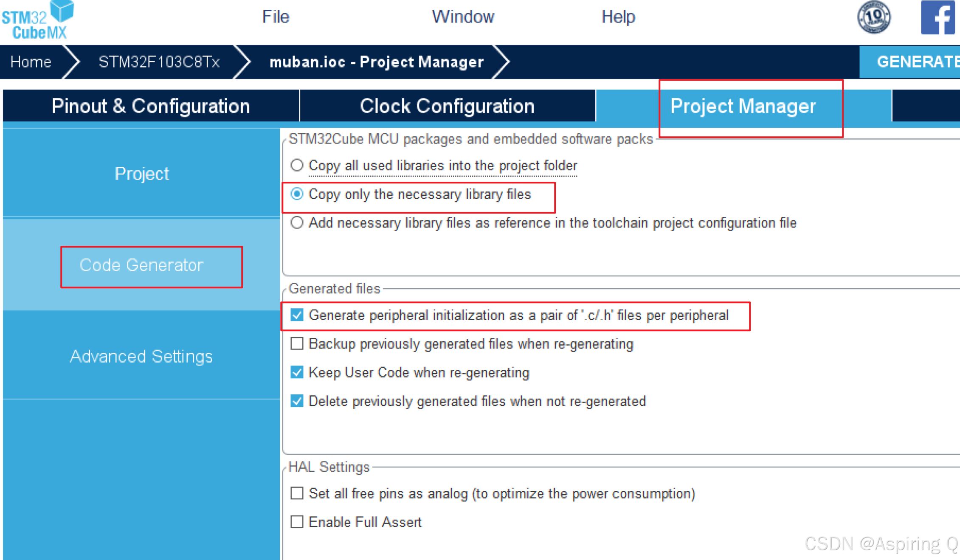
Task: Go to Home breadcrumb
Action: pos(31,62)
